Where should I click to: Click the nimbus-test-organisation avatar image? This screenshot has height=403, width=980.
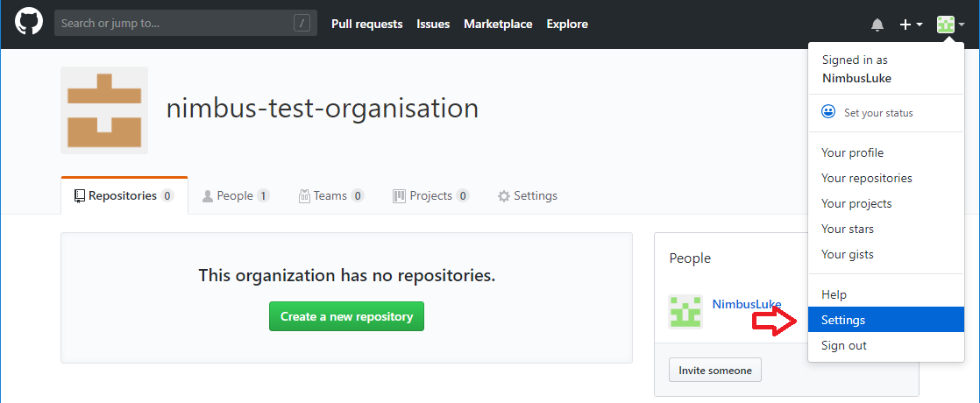pos(104,110)
